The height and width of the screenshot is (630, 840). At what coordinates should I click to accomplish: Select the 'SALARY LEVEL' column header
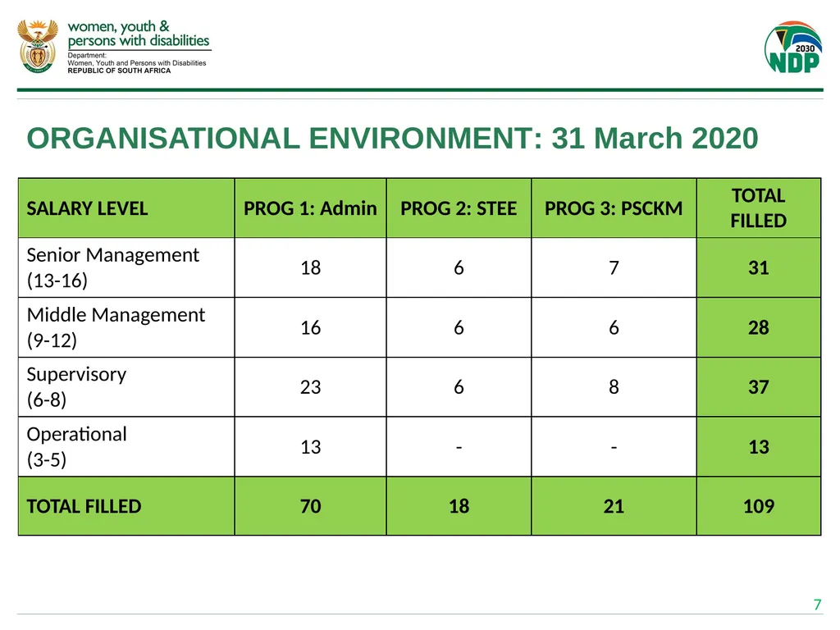tap(87, 208)
